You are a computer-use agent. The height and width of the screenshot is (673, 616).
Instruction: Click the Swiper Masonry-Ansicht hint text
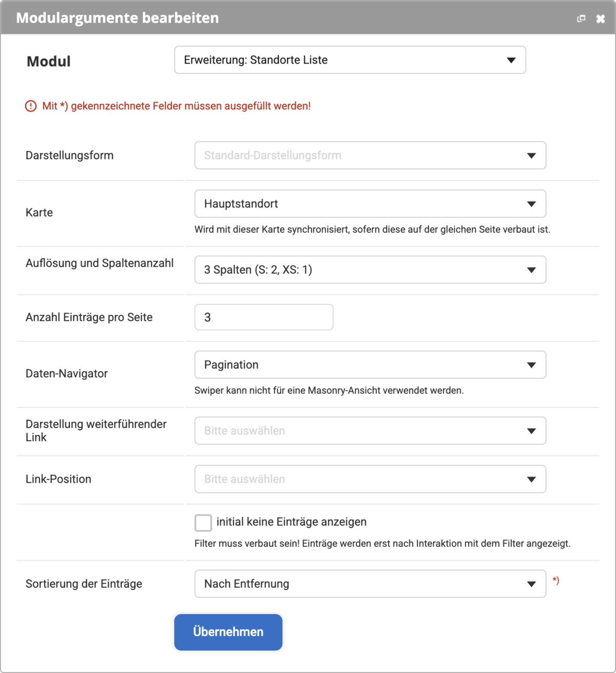[329, 391]
